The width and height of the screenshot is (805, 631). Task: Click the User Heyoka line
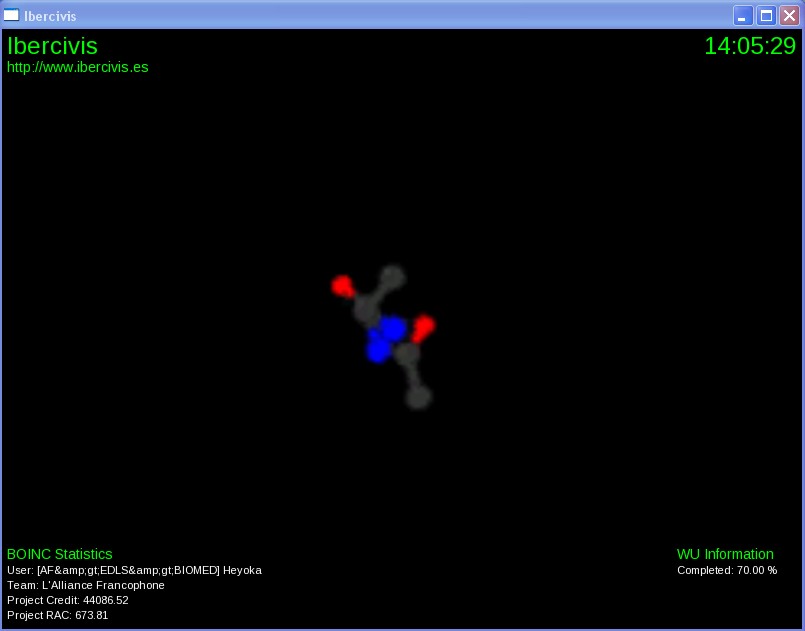click(x=135, y=570)
